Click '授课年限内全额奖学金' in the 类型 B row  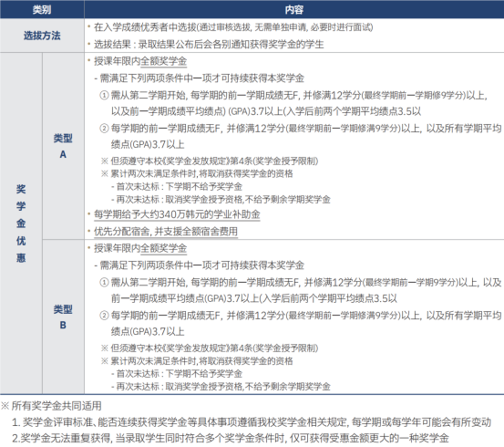pyautogui.click(x=140, y=248)
